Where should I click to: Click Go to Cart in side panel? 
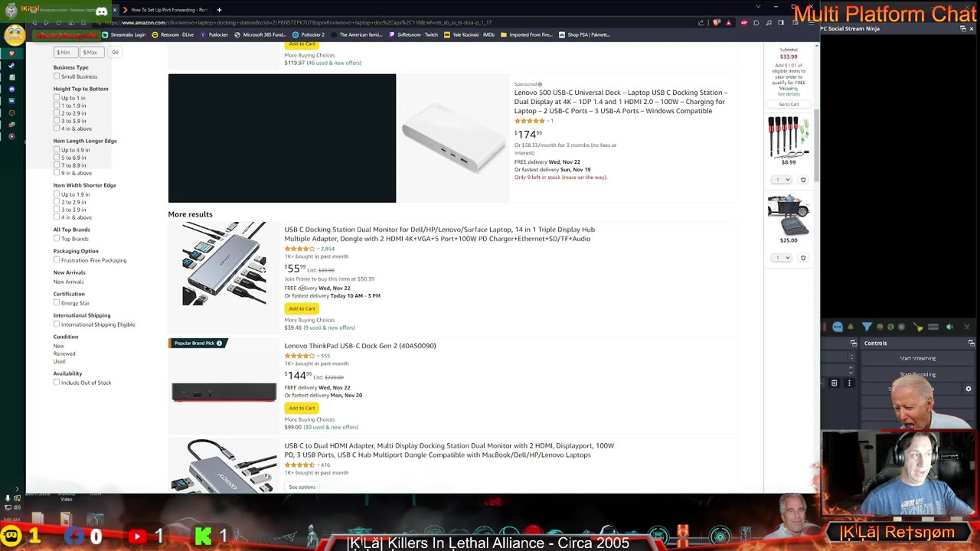(x=789, y=104)
